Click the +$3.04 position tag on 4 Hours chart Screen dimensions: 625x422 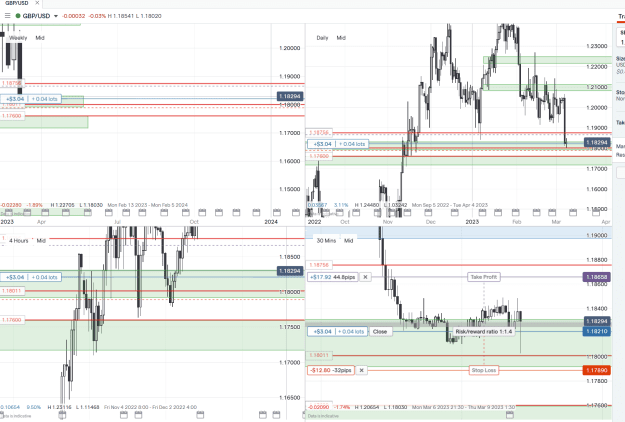[x=31, y=277]
